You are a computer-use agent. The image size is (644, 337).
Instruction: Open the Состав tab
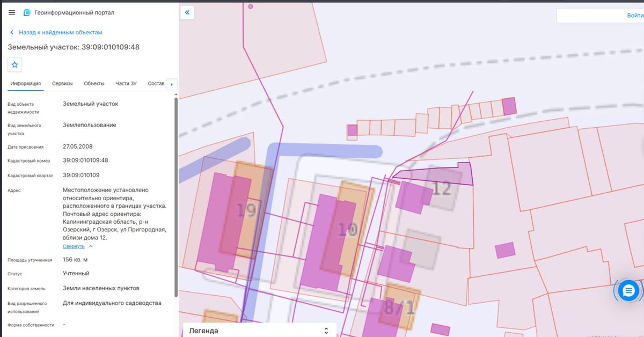156,84
